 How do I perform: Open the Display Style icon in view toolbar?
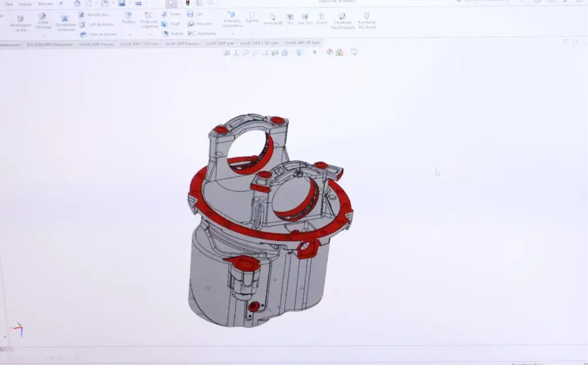(299, 52)
